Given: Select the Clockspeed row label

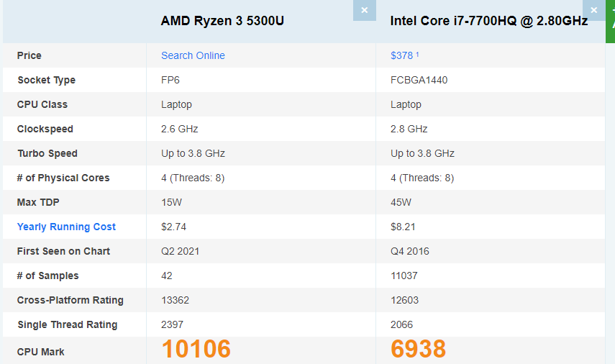Looking at the screenshot, I should point(45,129).
